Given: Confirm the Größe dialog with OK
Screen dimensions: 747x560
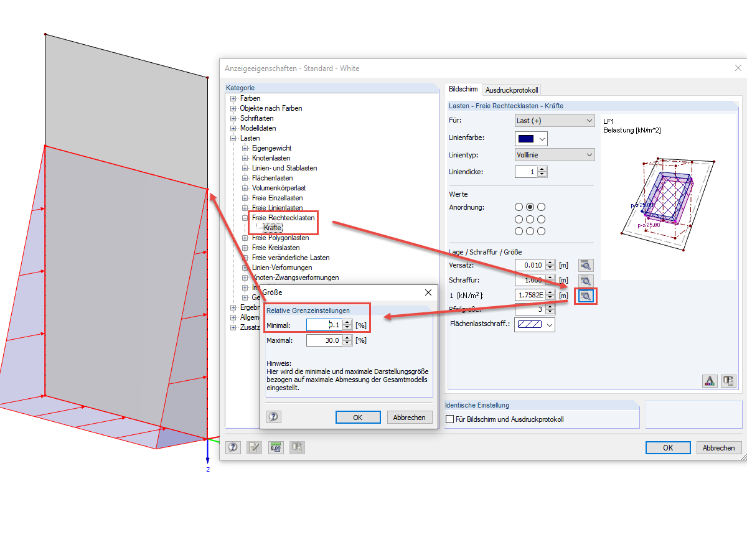Looking at the screenshot, I should coord(358,417).
